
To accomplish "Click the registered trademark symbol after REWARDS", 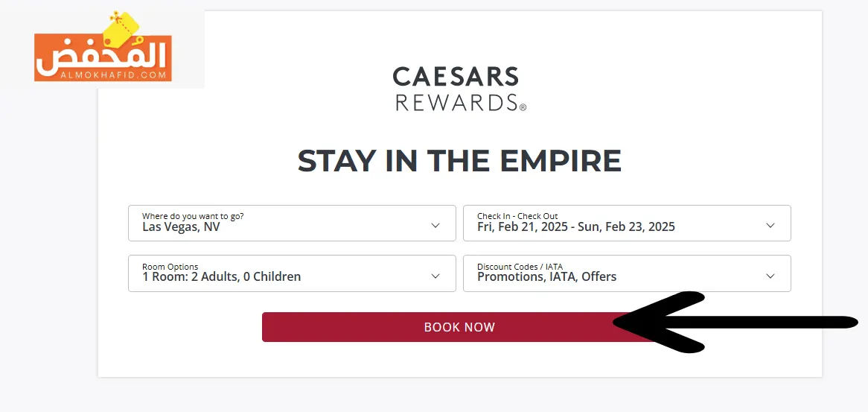I will tap(523, 107).
